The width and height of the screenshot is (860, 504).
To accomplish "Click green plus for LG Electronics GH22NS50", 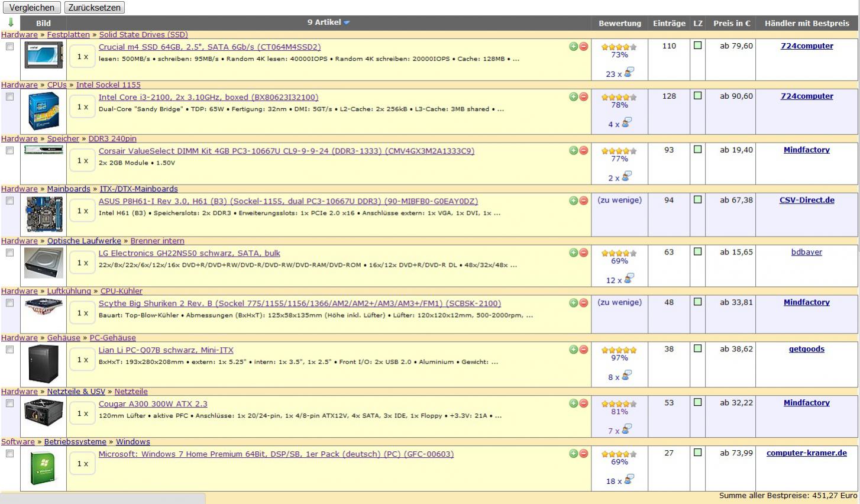I will point(573,253).
